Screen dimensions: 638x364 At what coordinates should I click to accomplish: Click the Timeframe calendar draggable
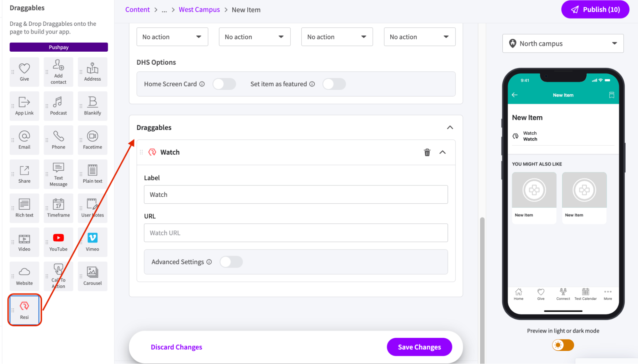pos(58,208)
